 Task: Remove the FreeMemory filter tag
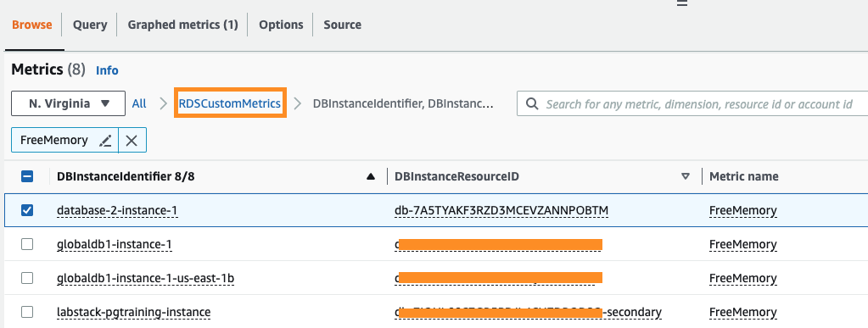point(132,141)
